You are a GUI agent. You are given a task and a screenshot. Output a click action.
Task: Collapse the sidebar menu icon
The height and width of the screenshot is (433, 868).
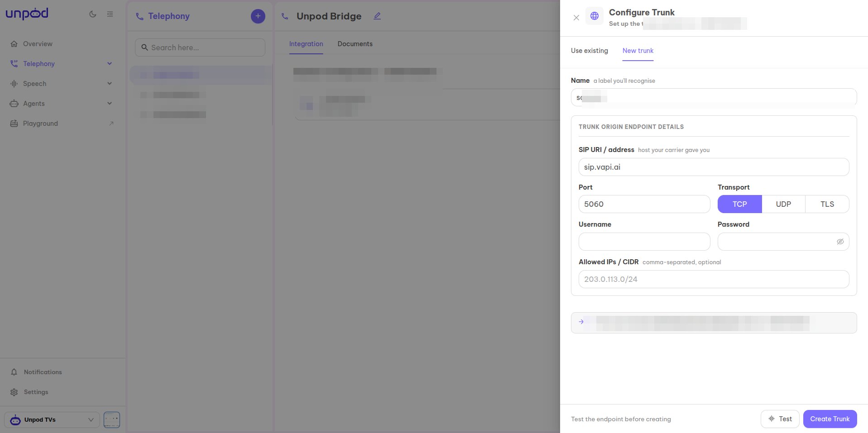[110, 14]
